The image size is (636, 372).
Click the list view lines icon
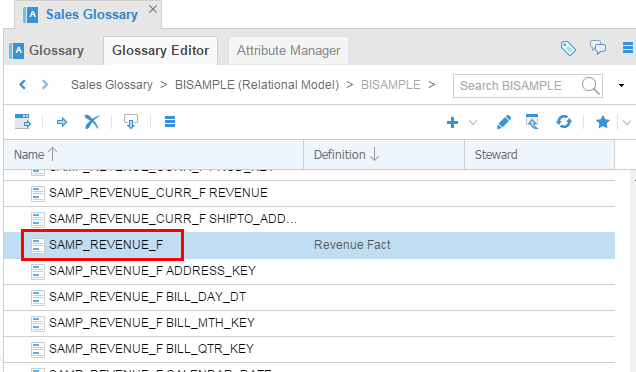coord(170,122)
